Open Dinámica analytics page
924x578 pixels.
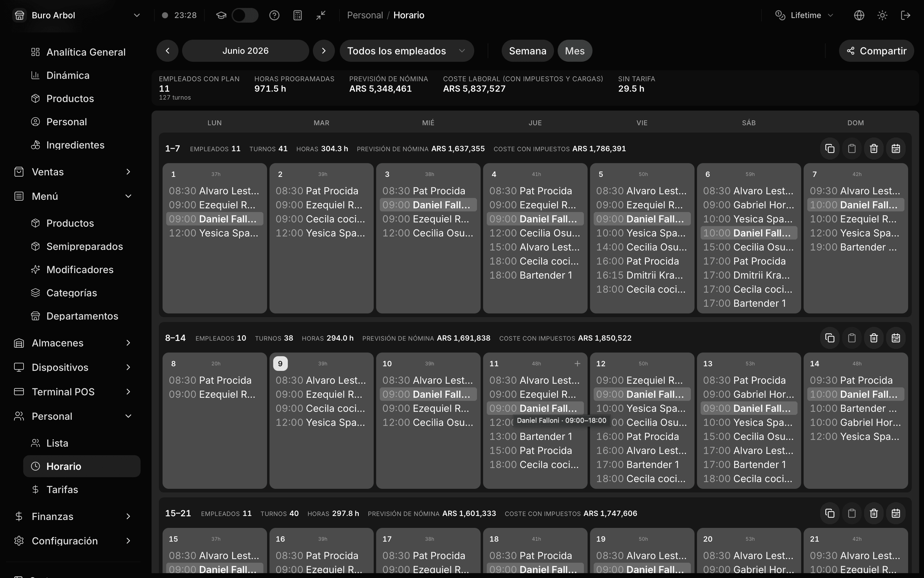point(82,75)
